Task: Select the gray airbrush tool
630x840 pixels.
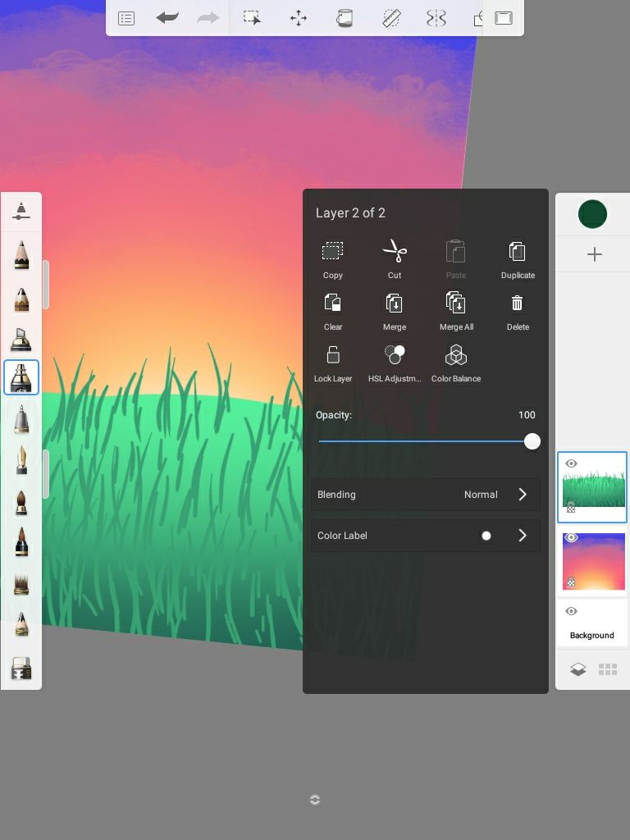Action: [x=21, y=419]
